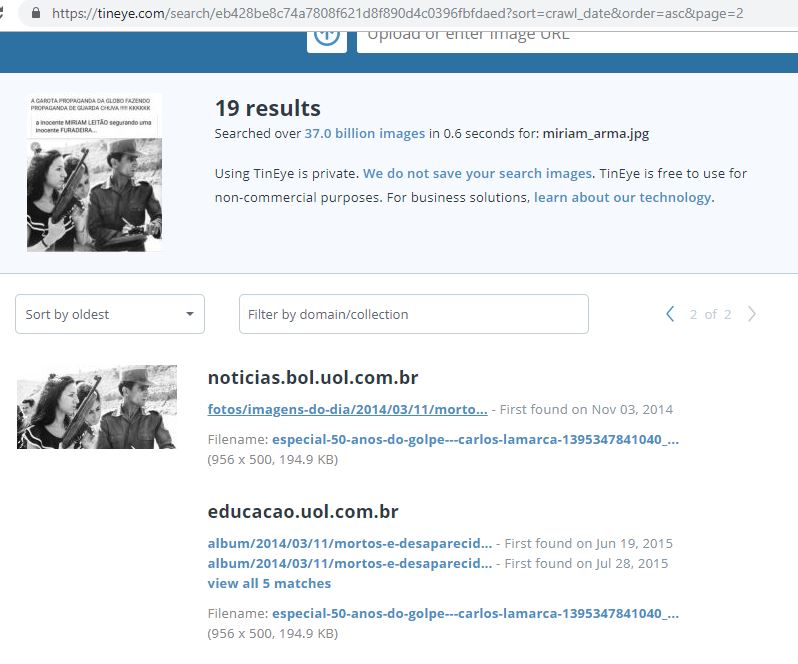Click the miriam_arma.jpg filename text
The width and height of the screenshot is (798, 664).
pyautogui.click(x=596, y=133)
